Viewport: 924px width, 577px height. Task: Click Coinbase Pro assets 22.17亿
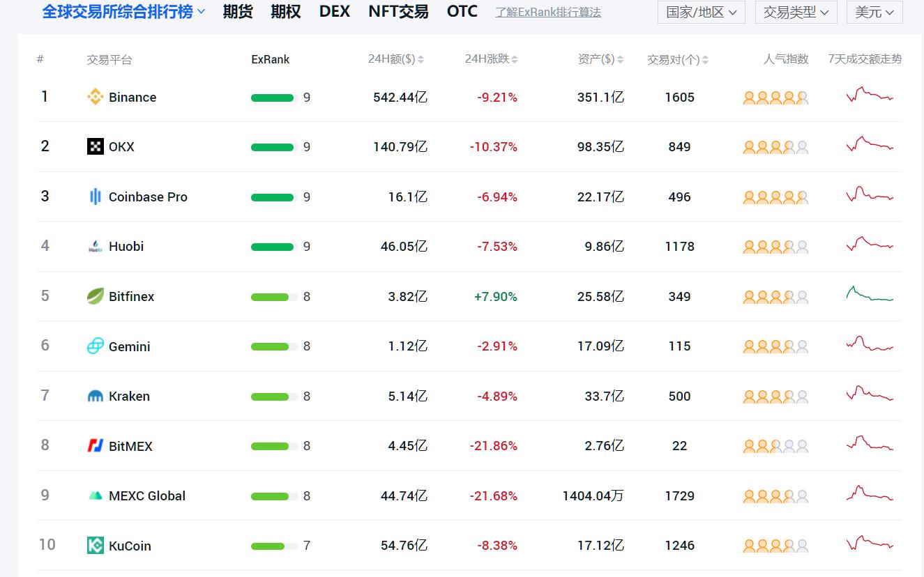coord(600,197)
